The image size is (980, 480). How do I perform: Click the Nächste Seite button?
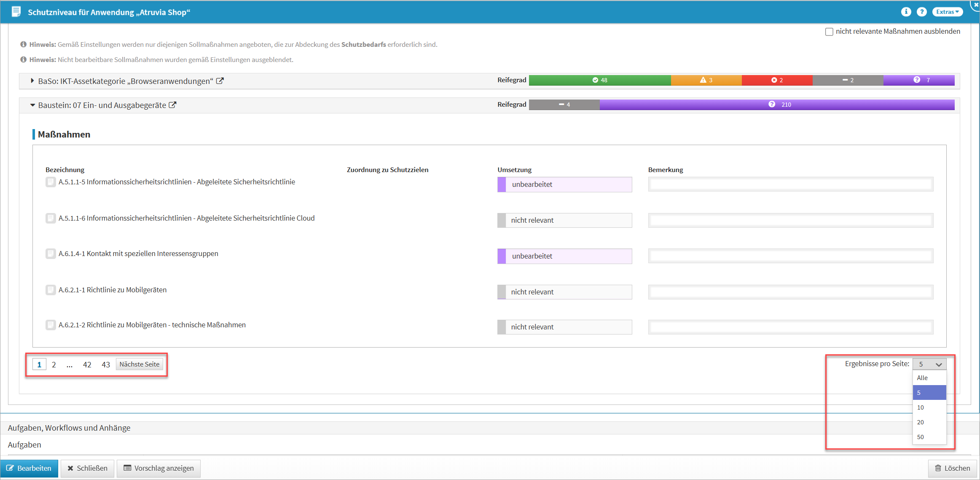[139, 364]
